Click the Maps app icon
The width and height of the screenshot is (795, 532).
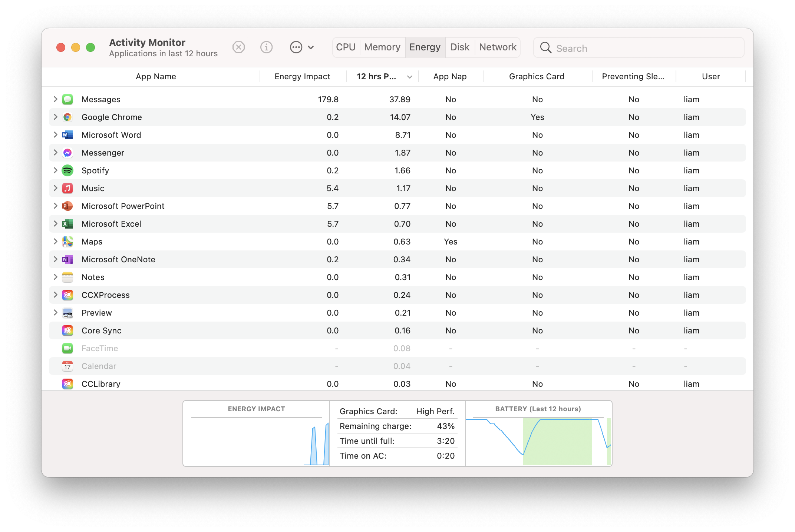67,242
